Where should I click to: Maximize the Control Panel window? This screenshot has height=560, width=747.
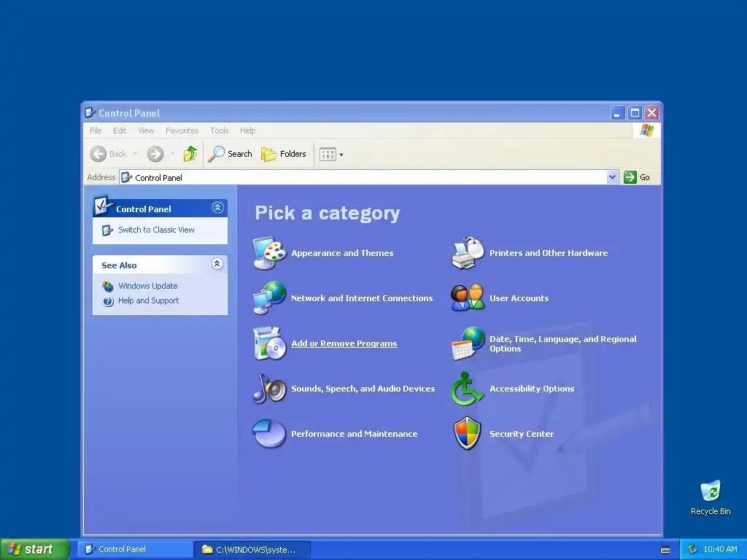click(635, 113)
